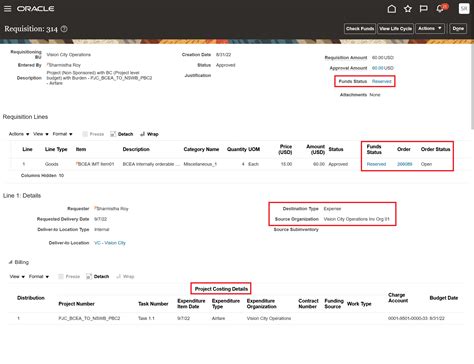This screenshot has width=474, height=364.
Task: Open the Watchlist flag icon
Action: pos(423,9)
